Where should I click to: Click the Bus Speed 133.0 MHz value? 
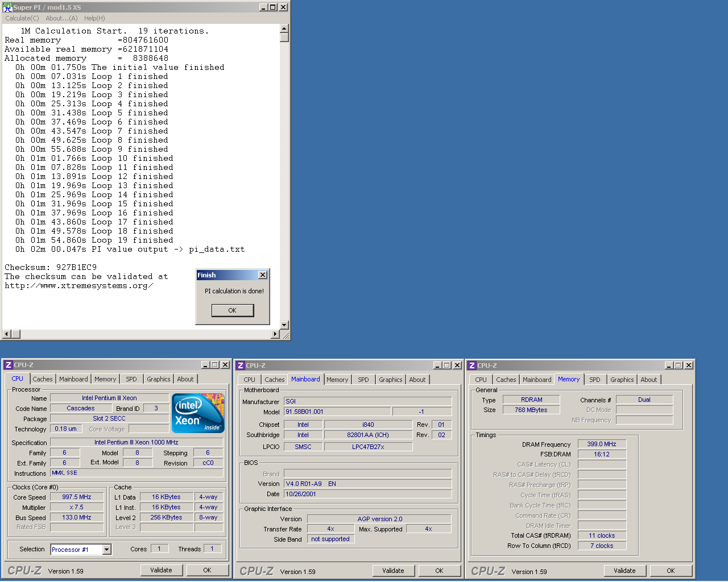click(x=77, y=517)
